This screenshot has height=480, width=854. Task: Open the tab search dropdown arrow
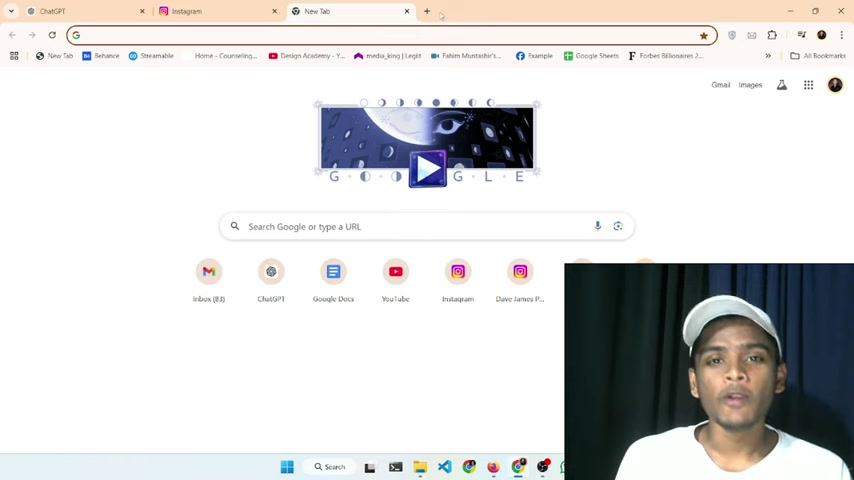pos(11,11)
